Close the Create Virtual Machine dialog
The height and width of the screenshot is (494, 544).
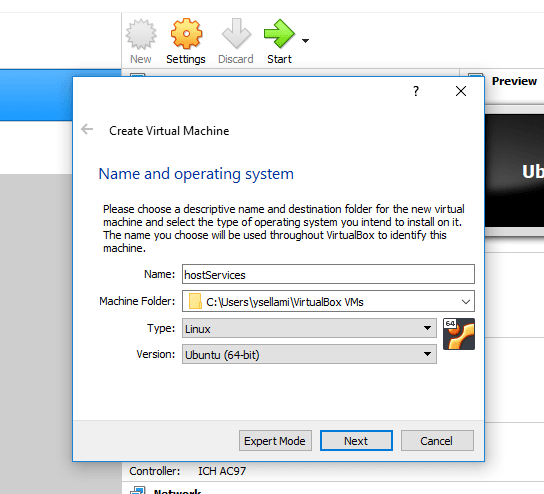(461, 91)
